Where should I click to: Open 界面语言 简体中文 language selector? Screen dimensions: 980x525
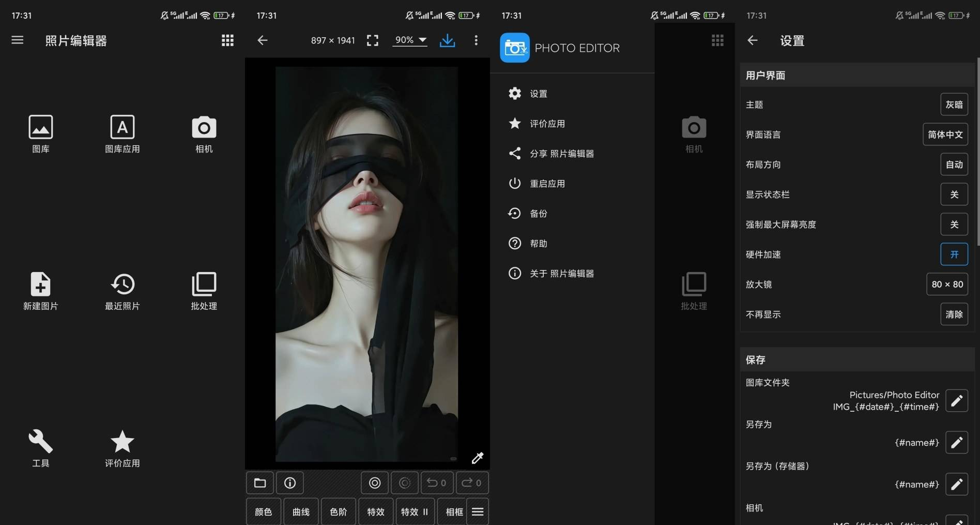click(x=945, y=134)
